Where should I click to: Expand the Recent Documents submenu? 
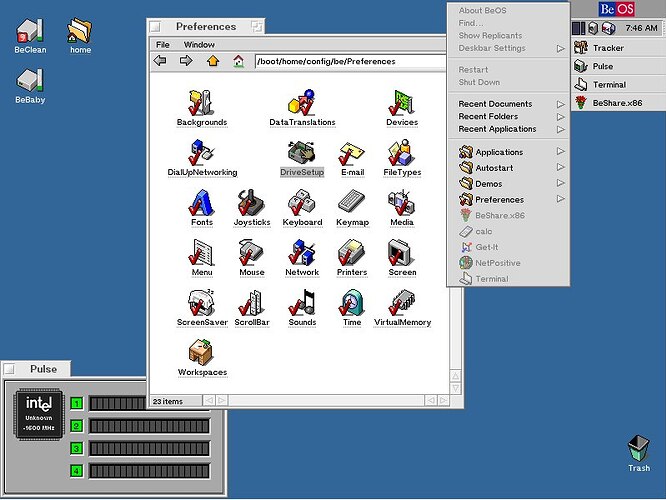pyautogui.click(x=508, y=104)
